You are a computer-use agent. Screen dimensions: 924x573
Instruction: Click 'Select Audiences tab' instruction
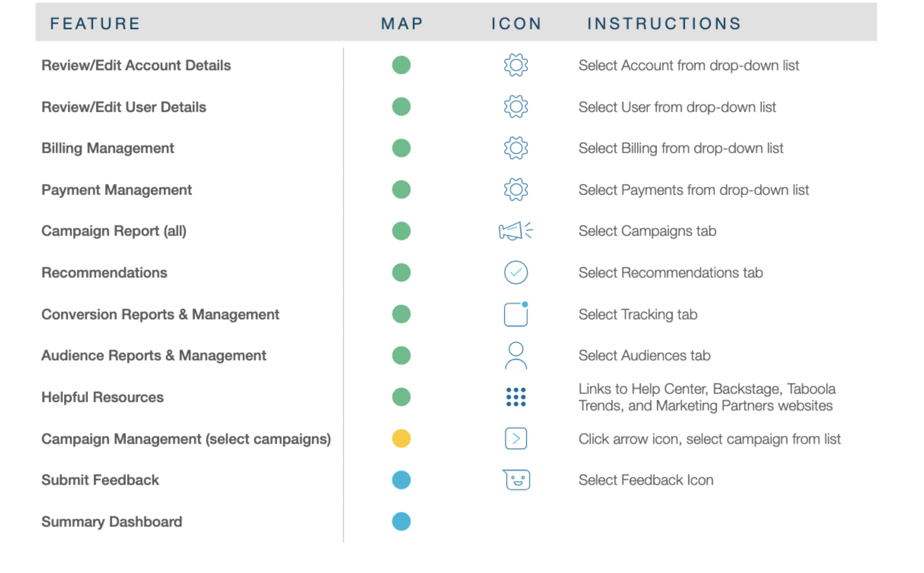click(x=644, y=356)
